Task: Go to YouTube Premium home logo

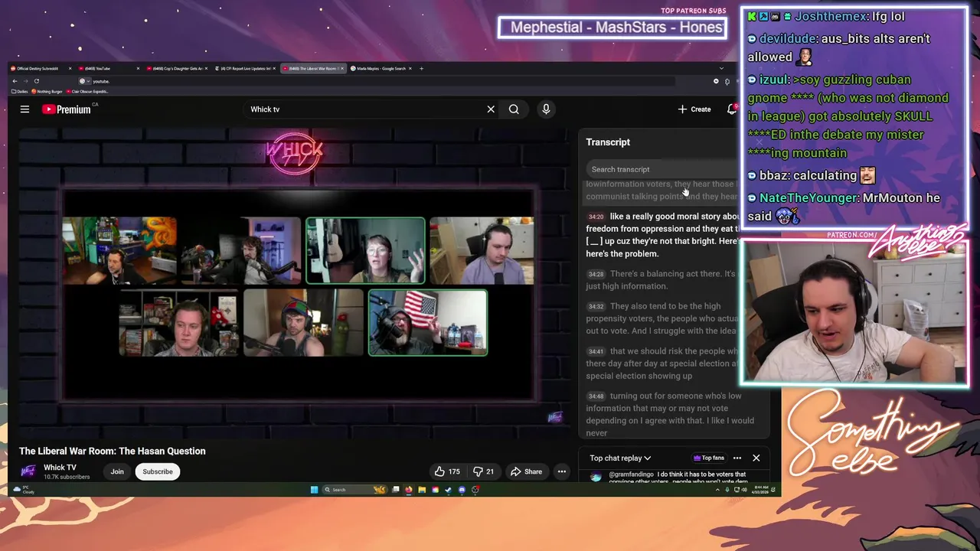Action: 67,109
